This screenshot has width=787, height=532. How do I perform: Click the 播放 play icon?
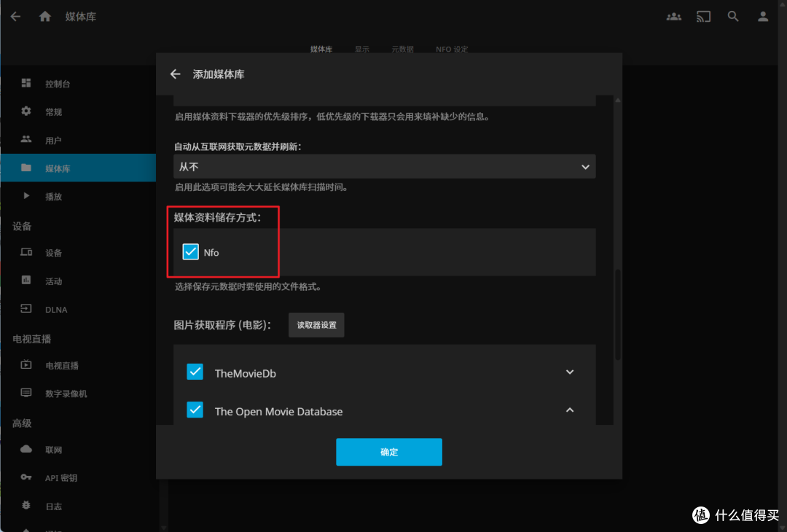click(x=26, y=196)
